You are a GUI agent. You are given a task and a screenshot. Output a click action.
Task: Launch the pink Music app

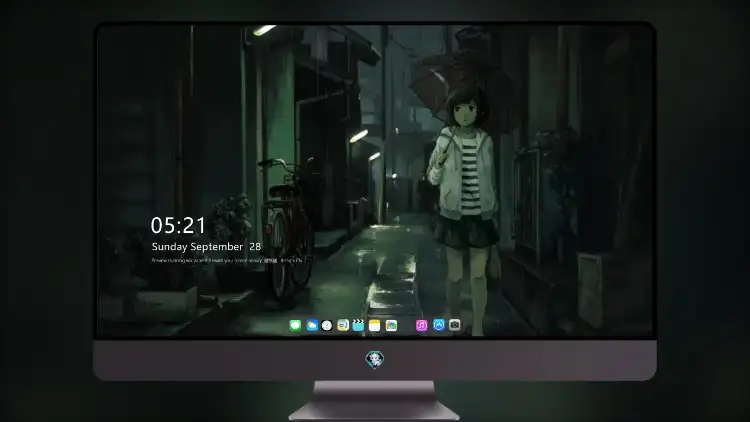coord(421,325)
